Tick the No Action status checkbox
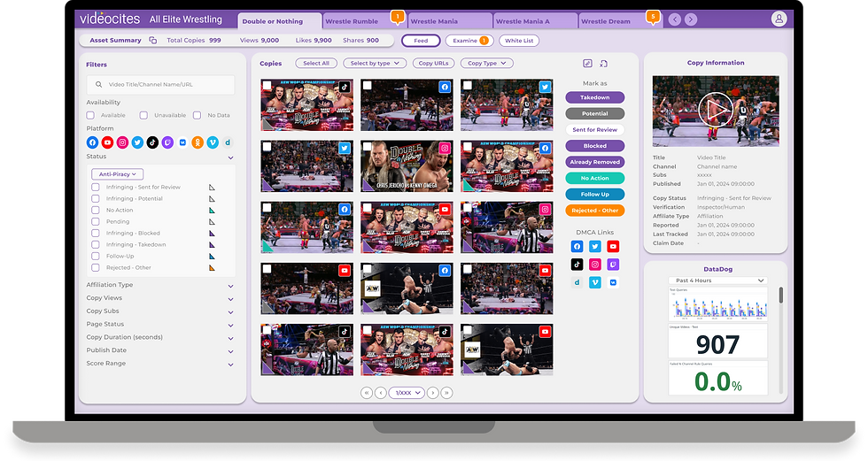 (96, 210)
